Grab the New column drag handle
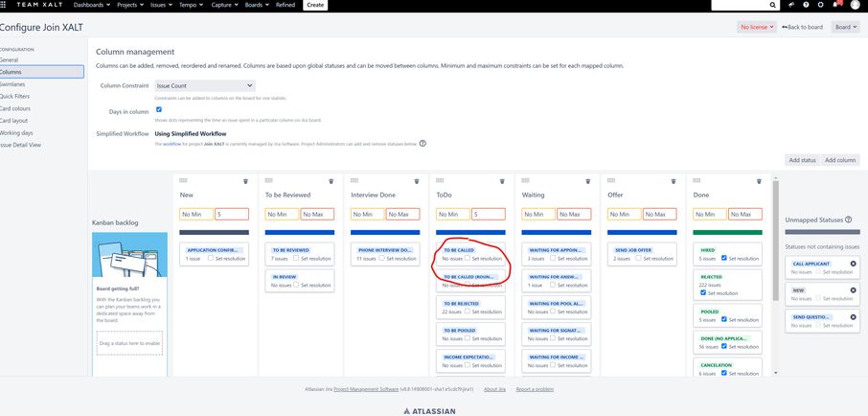The image size is (868, 416). point(184,180)
